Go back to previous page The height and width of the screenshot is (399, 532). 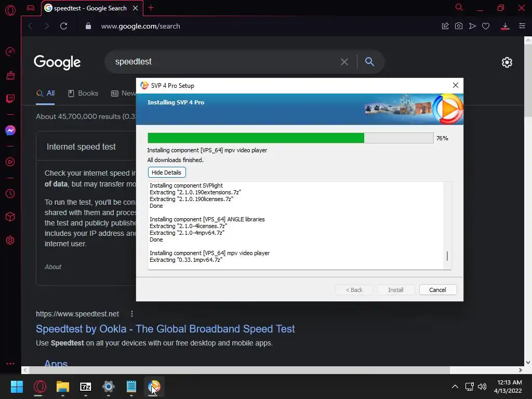tap(31, 26)
